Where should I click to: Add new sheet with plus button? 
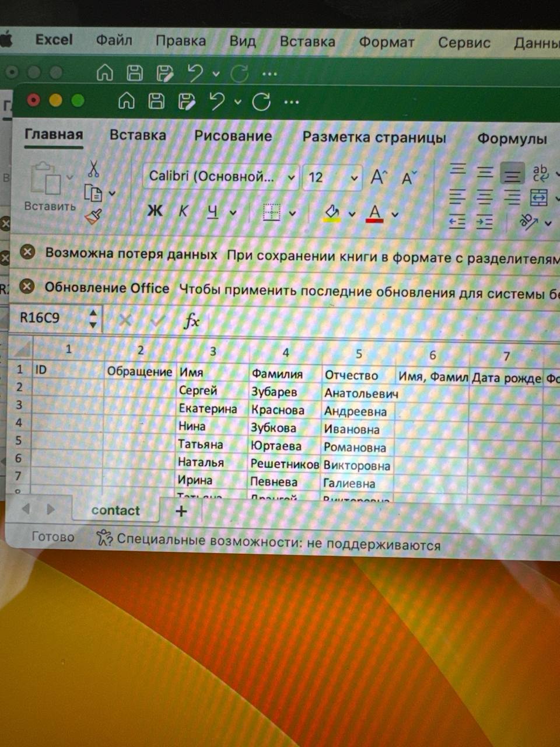(181, 511)
